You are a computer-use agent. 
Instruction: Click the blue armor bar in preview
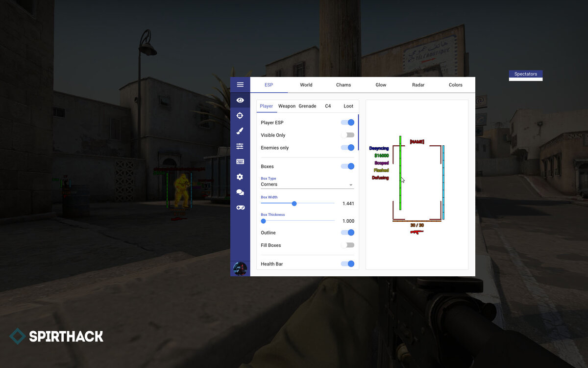[x=443, y=182]
